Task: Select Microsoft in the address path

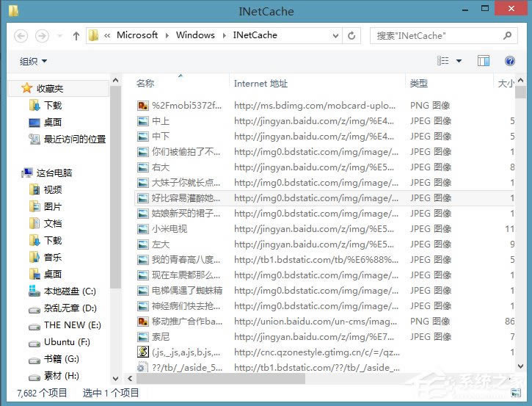Action: 137,35
